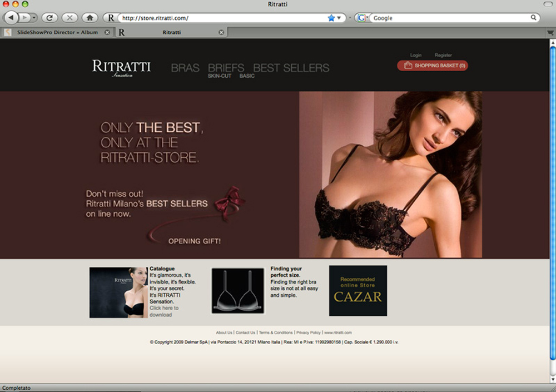Viewport: 556px width, 392px height.
Task: Close the Ritratti tab
Action: coord(221,32)
